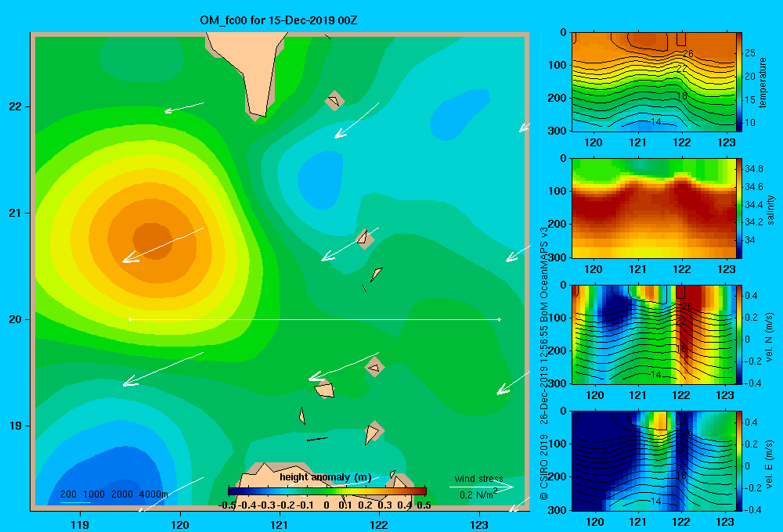Click the right endpoint of the white transect line
This screenshot has width=783, height=532.
tap(500, 319)
